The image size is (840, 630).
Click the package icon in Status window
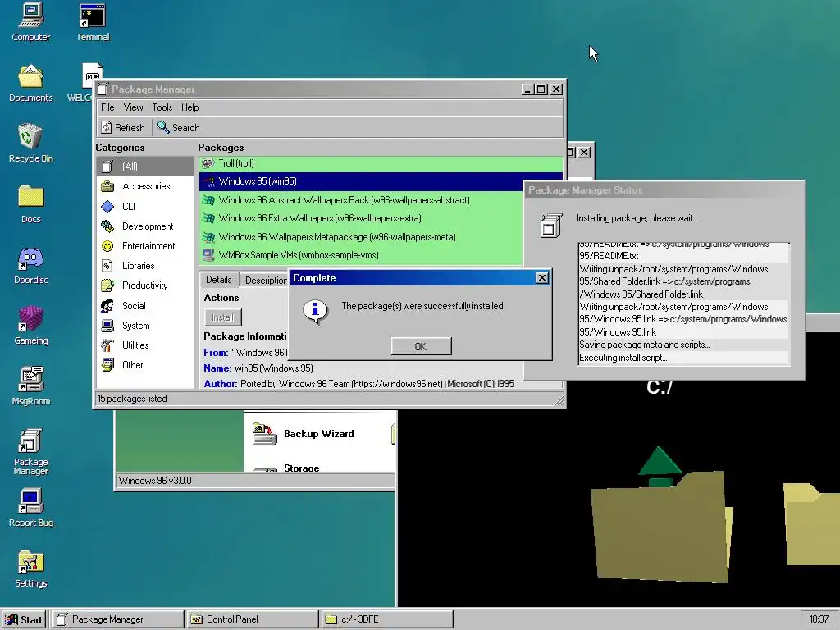[550, 225]
